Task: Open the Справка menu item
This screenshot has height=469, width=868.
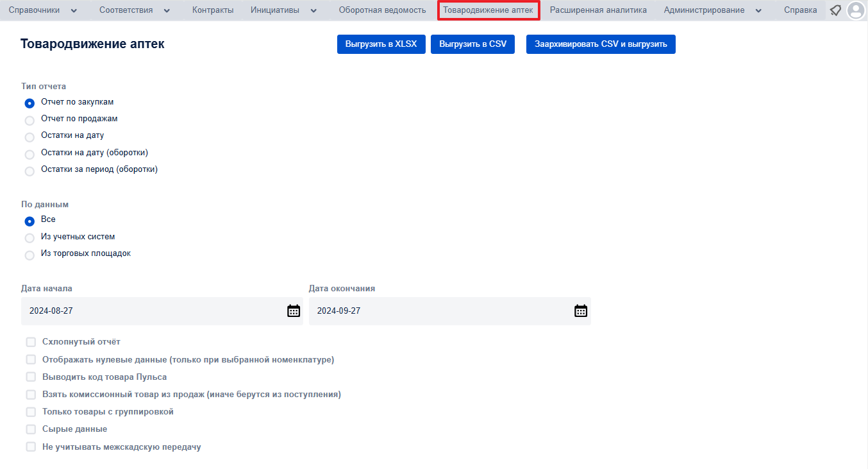Action: click(800, 10)
